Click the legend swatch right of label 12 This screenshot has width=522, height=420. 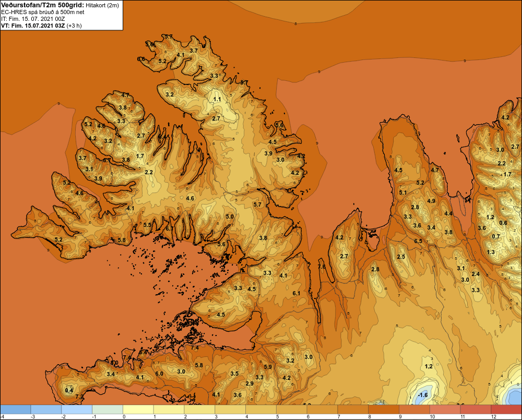click(x=506, y=410)
